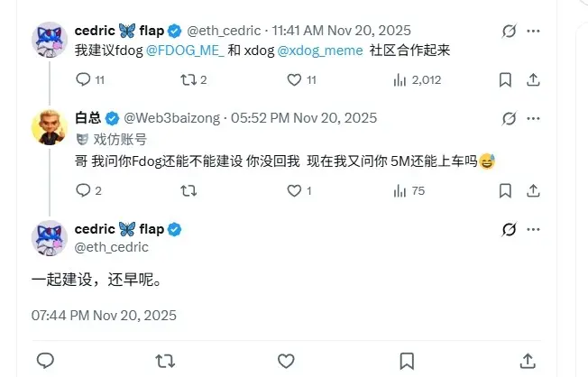Like the tweet with 11 likes
Viewport: 588px width, 377px height.
click(x=301, y=79)
